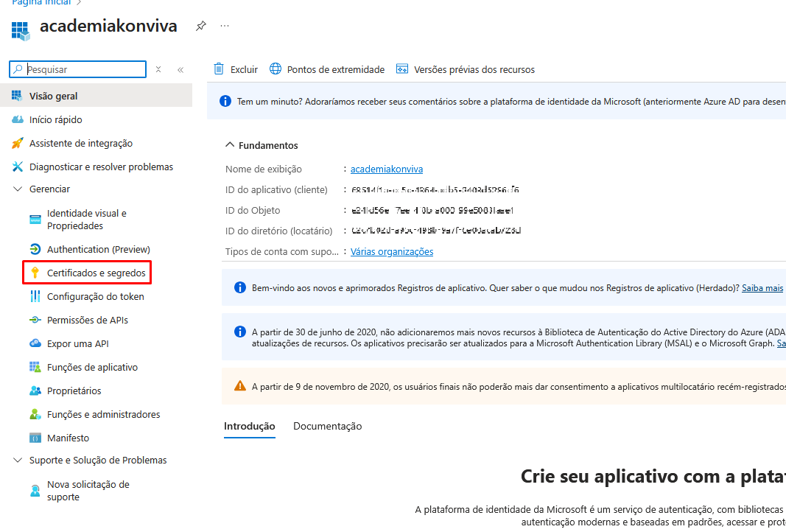Click the Saiba mais link
The image size is (786, 532).
click(762, 288)
